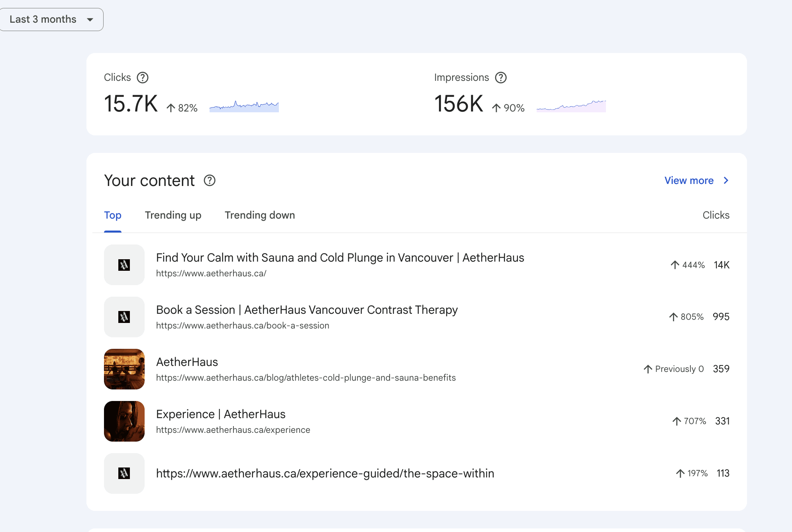Click the Experience page portrait thumbnail
This screenshot has width=792, height=532.
pos(124,421)
